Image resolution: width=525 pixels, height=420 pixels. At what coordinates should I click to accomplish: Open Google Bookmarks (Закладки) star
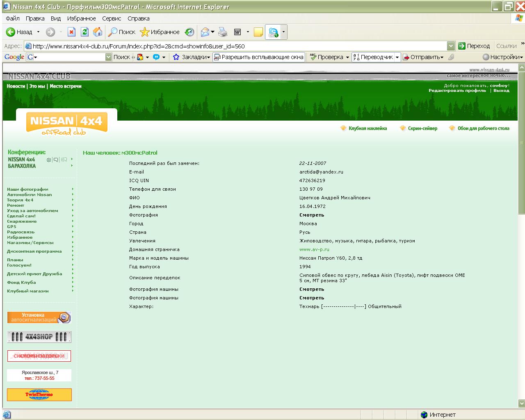[191, 57]
